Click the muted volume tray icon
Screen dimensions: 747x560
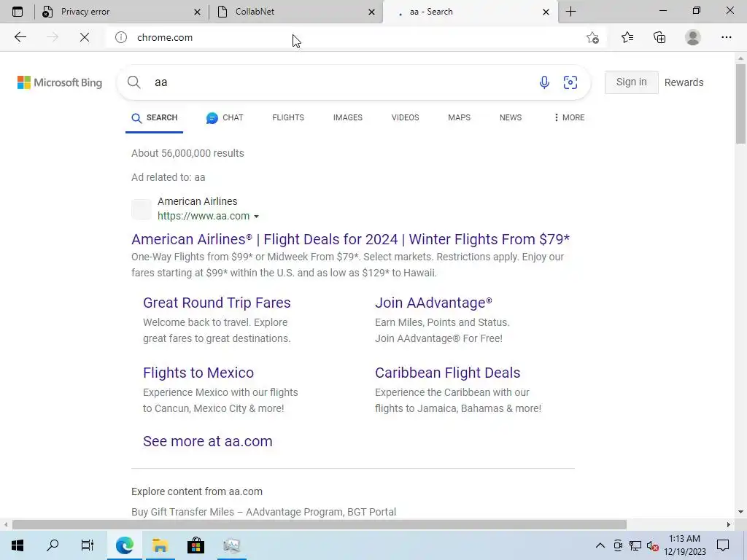click(x=653, y=545)
